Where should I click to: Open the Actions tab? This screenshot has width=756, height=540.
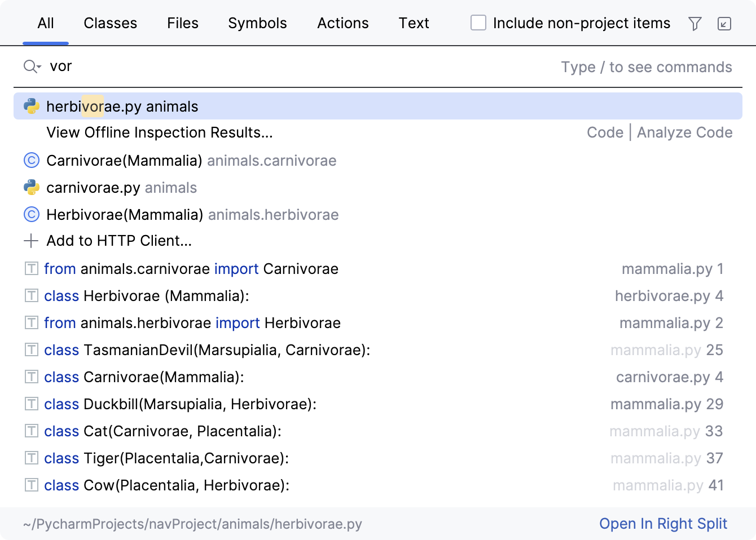pyautogui.click(x=342, y=23)
